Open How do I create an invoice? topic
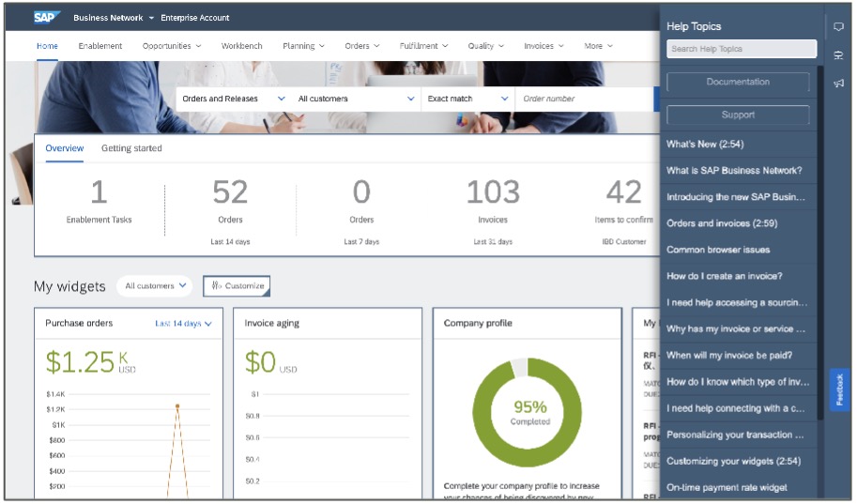The image size is (857, 504). (x=739, y=276)
